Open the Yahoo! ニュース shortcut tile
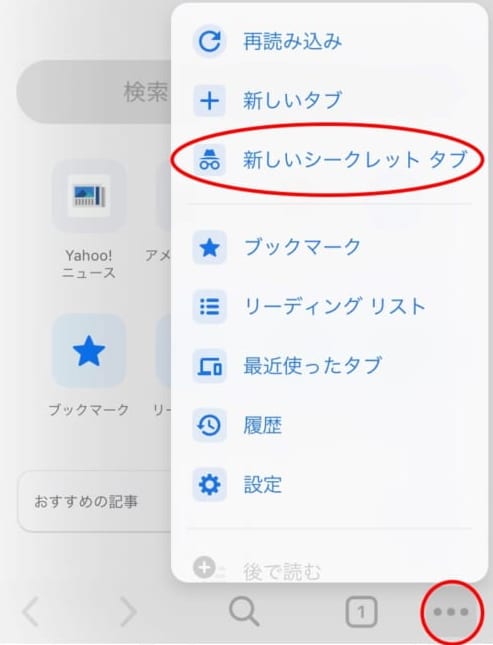 click(x=88, y=219)
